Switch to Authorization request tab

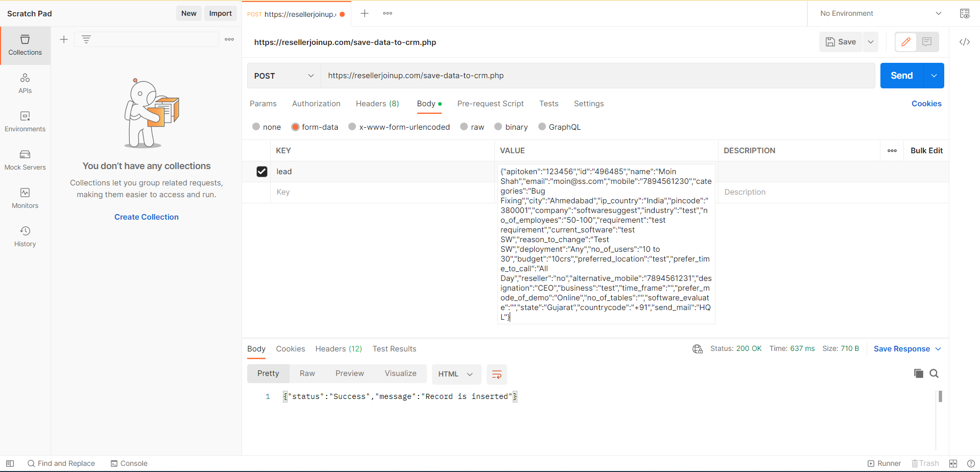[316, 104]
